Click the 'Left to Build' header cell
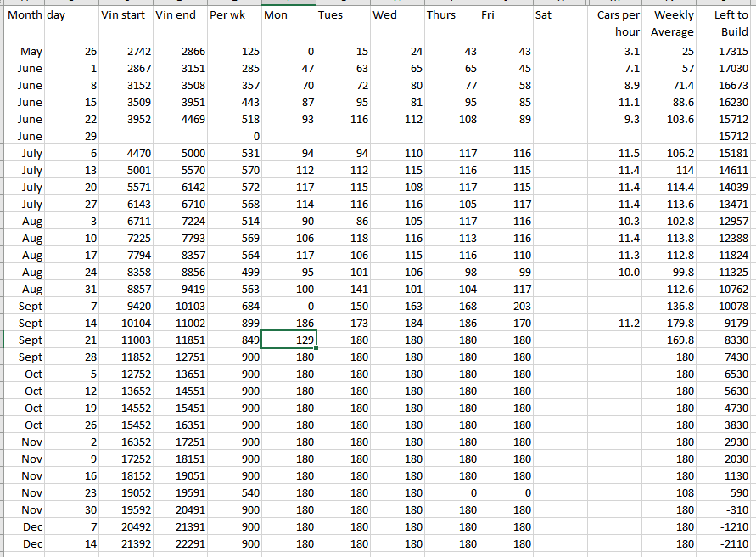Screen dimensions: 756x557 [725, 24]
